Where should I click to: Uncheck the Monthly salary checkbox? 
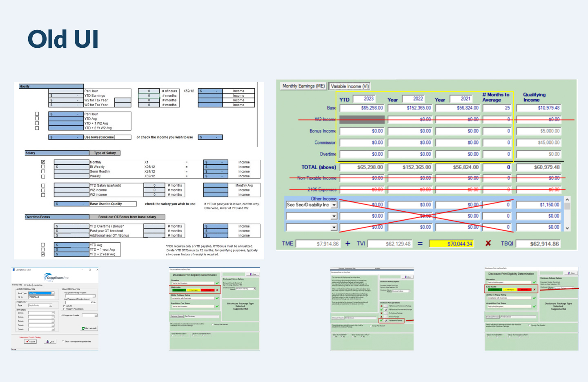tap(43, 162)
